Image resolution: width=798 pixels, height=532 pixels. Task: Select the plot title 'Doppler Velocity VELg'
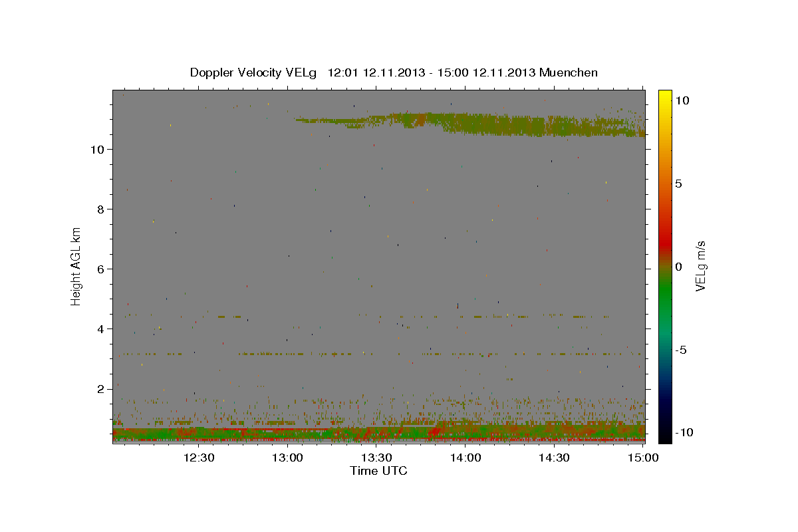point(255,72)
